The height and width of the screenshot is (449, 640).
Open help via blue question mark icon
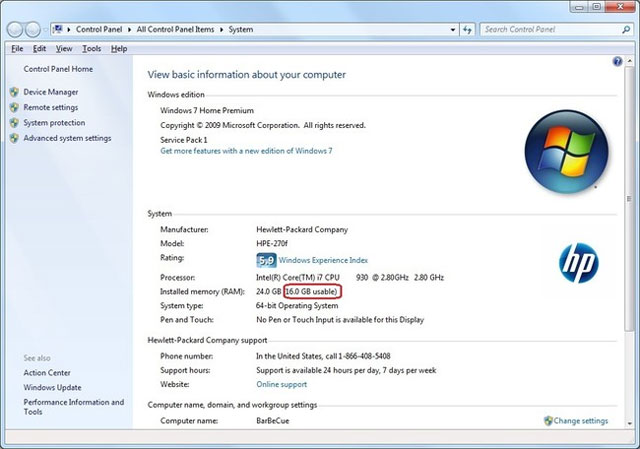(617, 61)
